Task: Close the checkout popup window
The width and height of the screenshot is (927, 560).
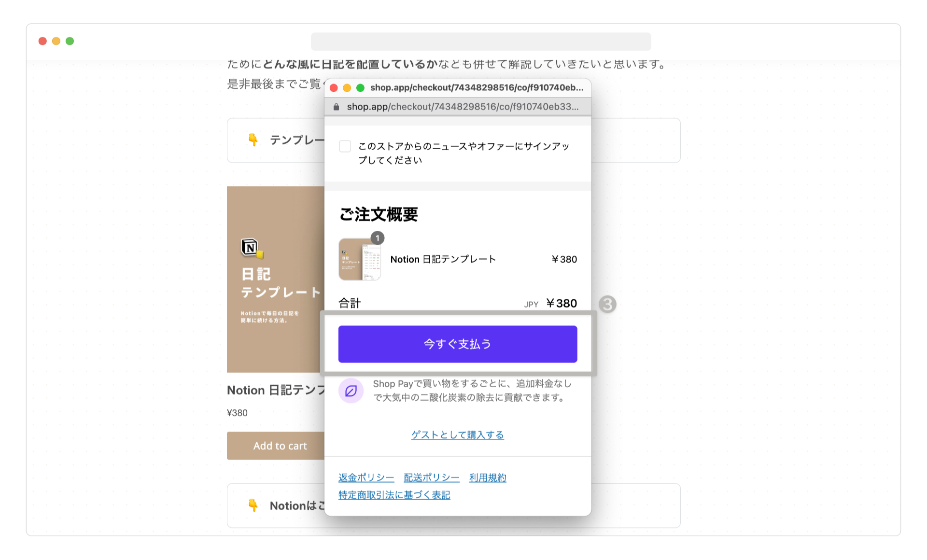Action: (x=334, y=88)
